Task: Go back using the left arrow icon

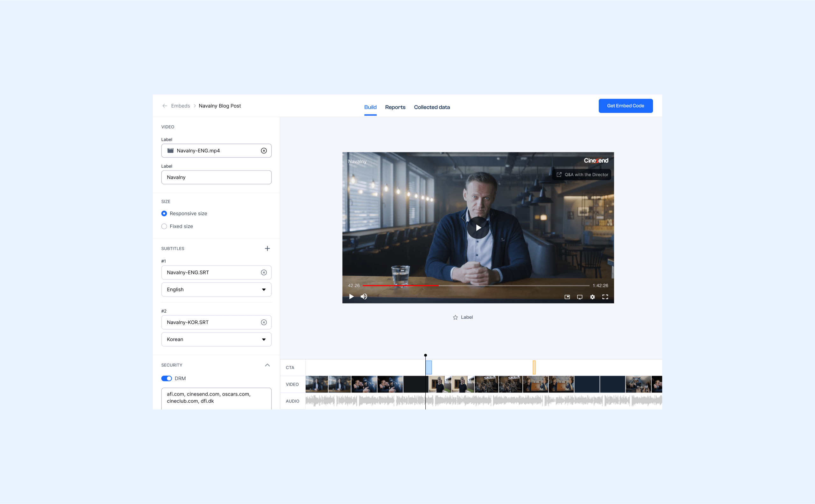Action: (165, 106)
